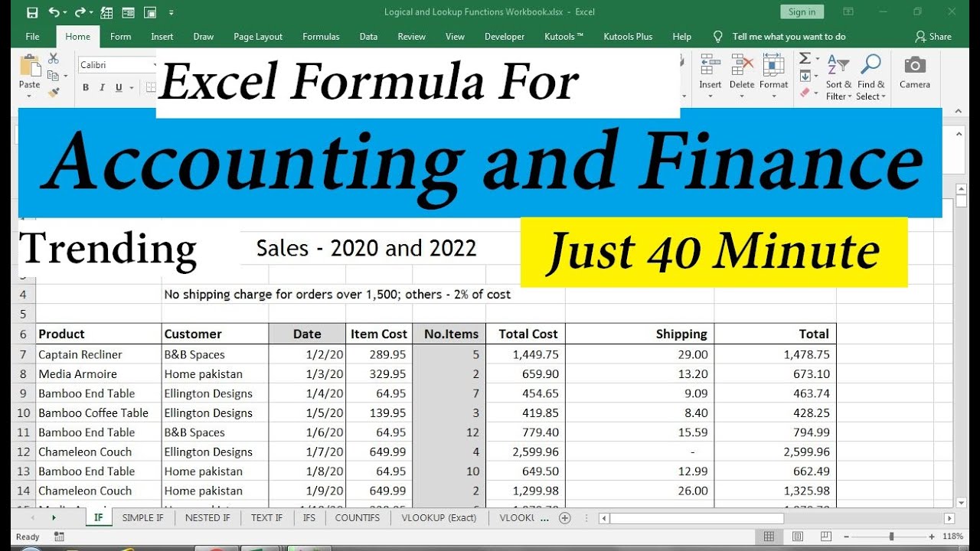Click the Tell me what you want to do box

pyautogui.click(x=789, y=37)
